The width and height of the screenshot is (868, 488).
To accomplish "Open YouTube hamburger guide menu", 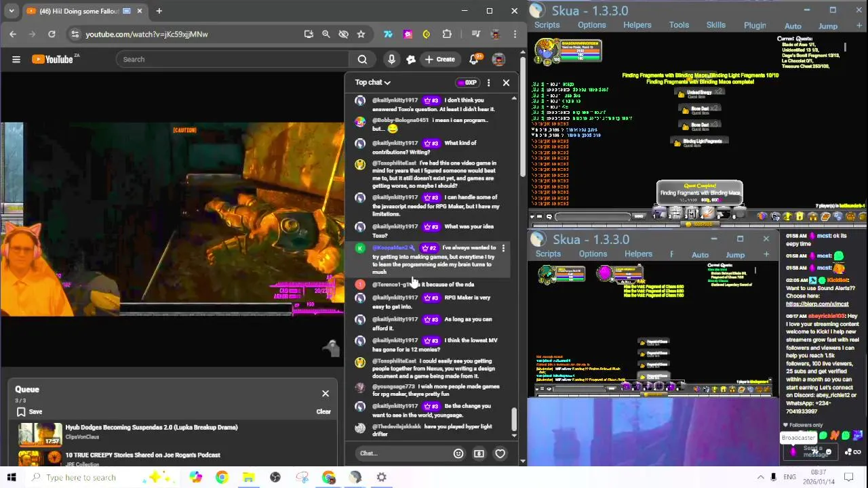I will click(x=16, y=59).
